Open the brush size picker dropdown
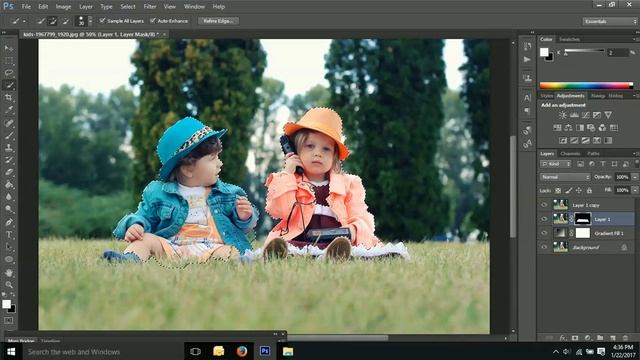The image size is (640, 360). coord(90,21)
